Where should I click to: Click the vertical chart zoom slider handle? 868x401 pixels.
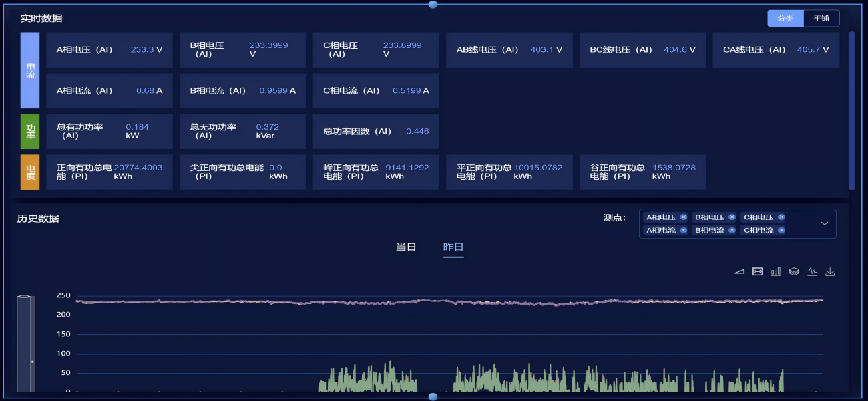pos(32,361)
